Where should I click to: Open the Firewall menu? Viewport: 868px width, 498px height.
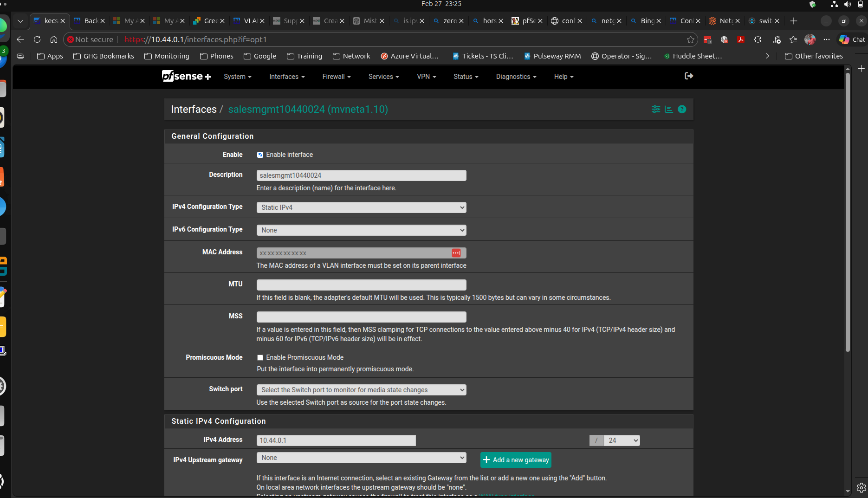click(x=336, y=77)
